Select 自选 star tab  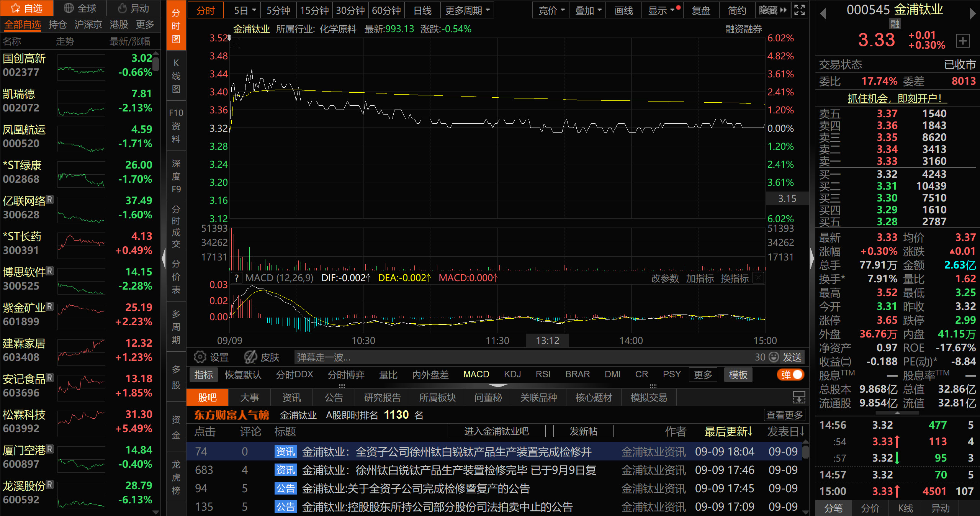tap(26, 8)
